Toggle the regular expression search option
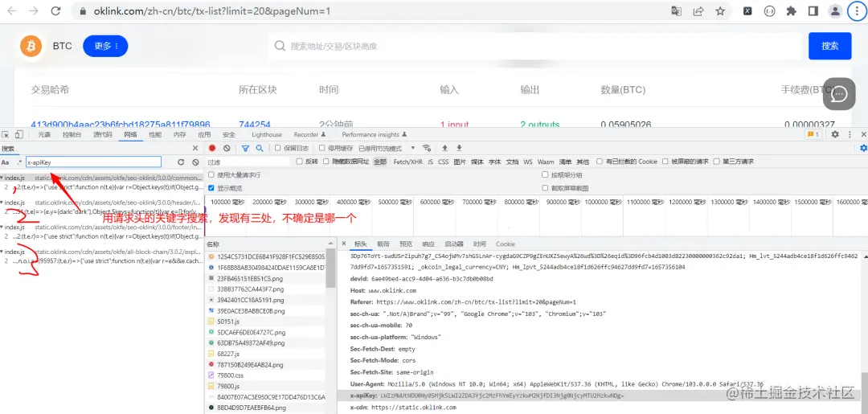 20,162
